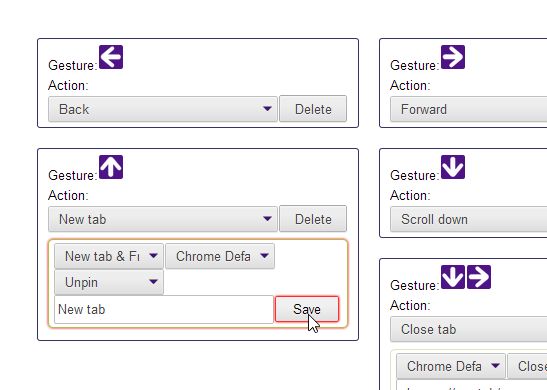Delete the Back gesture
This screenshot has height=390, width=547.
pyautogui.click(x=313, y=109)
